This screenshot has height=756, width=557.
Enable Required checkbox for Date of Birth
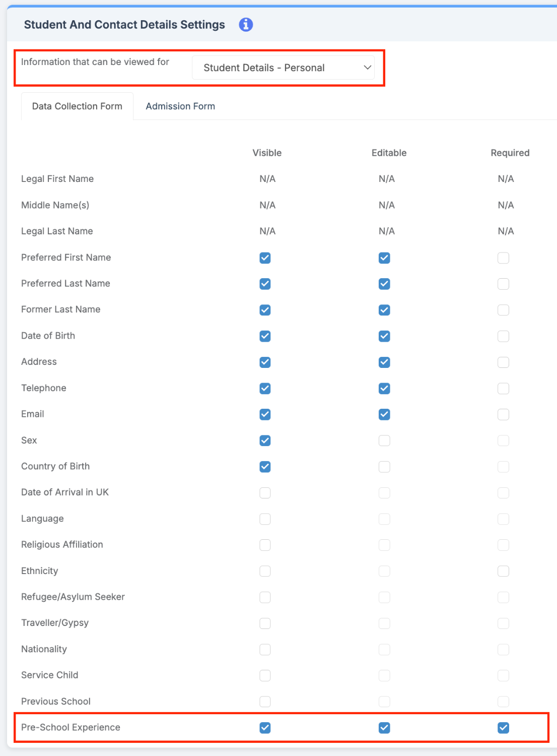(503, 336)
